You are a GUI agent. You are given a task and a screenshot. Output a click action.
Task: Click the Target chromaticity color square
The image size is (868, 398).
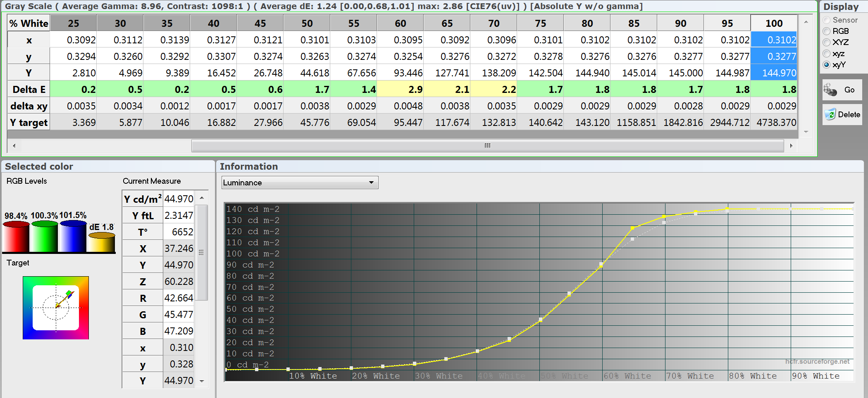[x=56, y=308]
